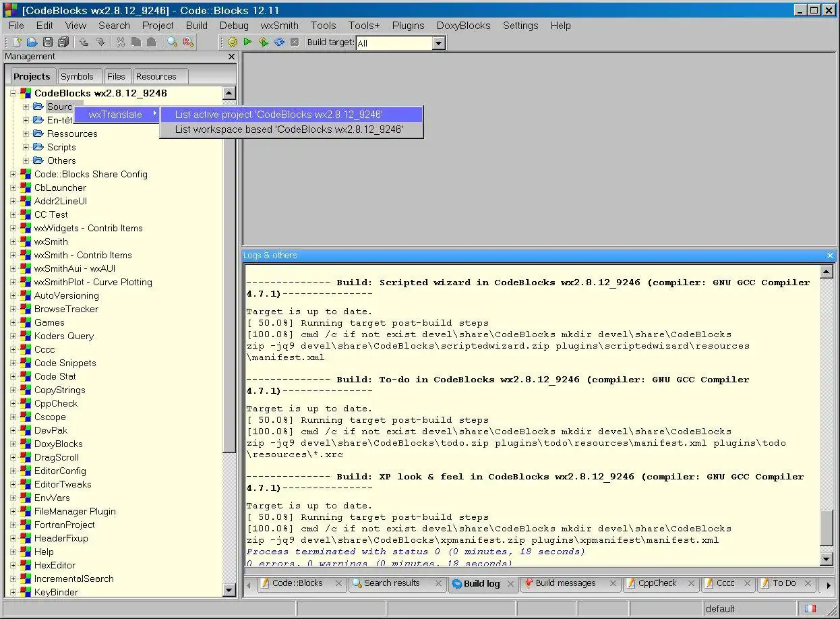Click the build log scroll-down arrow

click(827, 558)
